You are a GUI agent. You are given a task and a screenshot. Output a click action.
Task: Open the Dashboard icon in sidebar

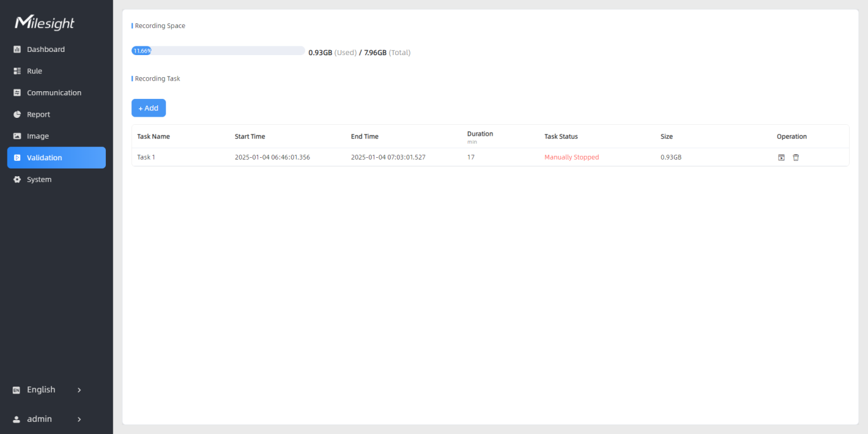tap(17, 49)
